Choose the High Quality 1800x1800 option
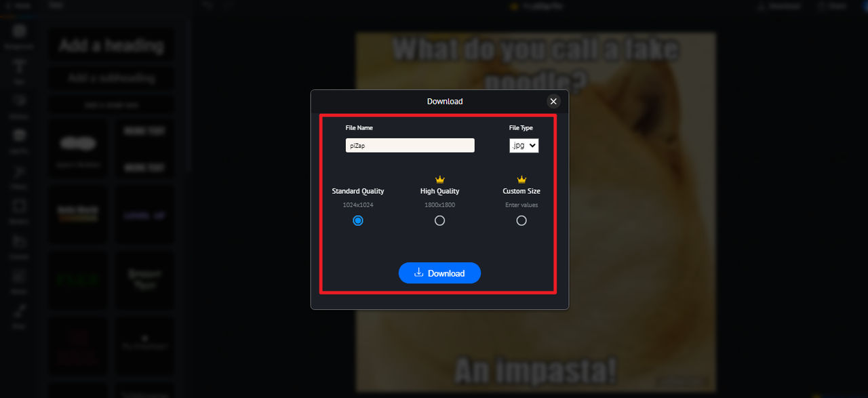The width and height of the screenshot is (868, 398). (439, 220)
